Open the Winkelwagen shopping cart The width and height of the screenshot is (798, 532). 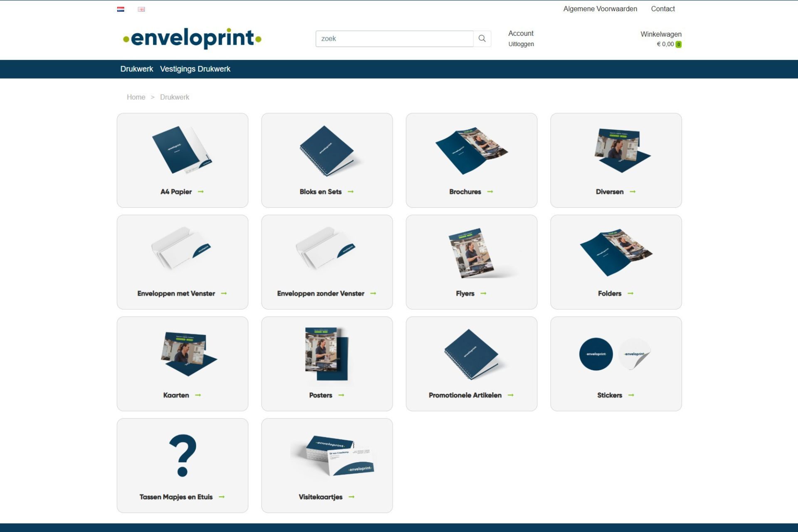click(x=660, y=34)
